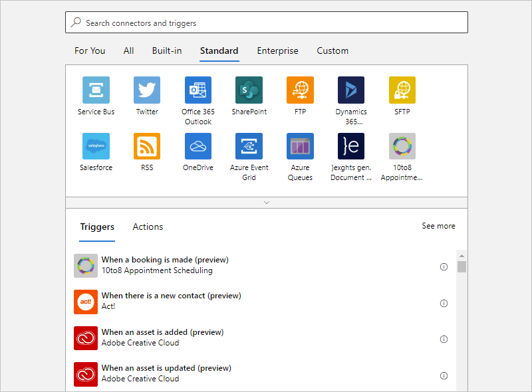Pick the FTP connector icon
Screen dimensions: 532x392
point(301,90)
